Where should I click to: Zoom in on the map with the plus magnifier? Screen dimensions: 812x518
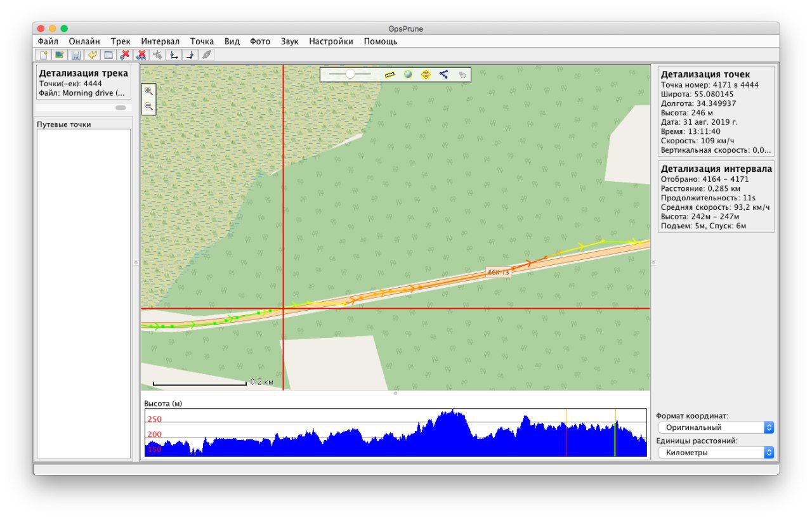click(149, 91)
